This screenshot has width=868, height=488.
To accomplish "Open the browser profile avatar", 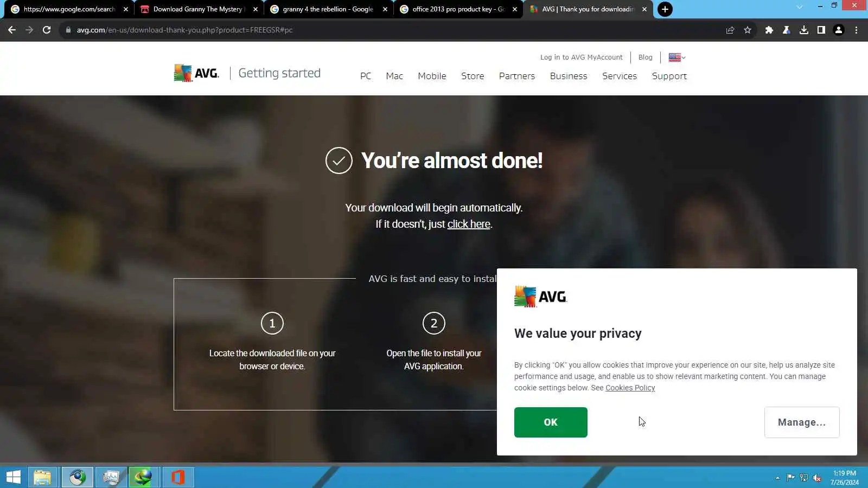I will [839, 30].
